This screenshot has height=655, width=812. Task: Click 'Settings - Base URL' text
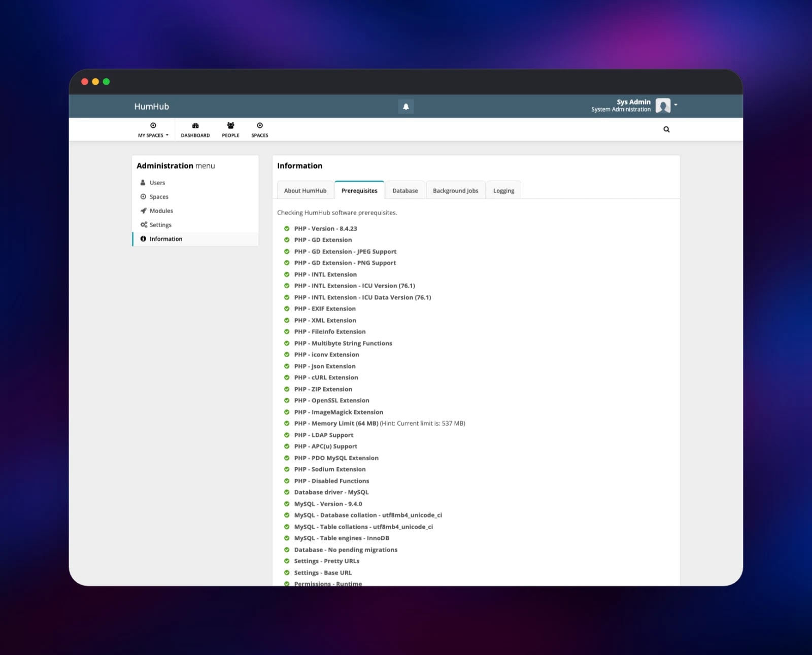coord(323,573)
